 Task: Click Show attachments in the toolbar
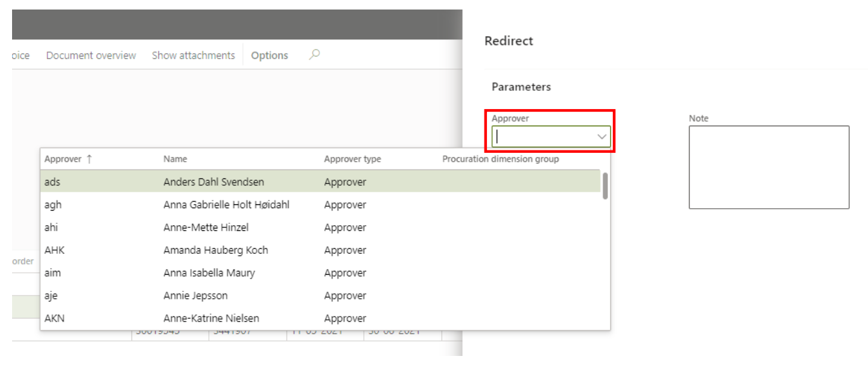(x=193, y=56)
